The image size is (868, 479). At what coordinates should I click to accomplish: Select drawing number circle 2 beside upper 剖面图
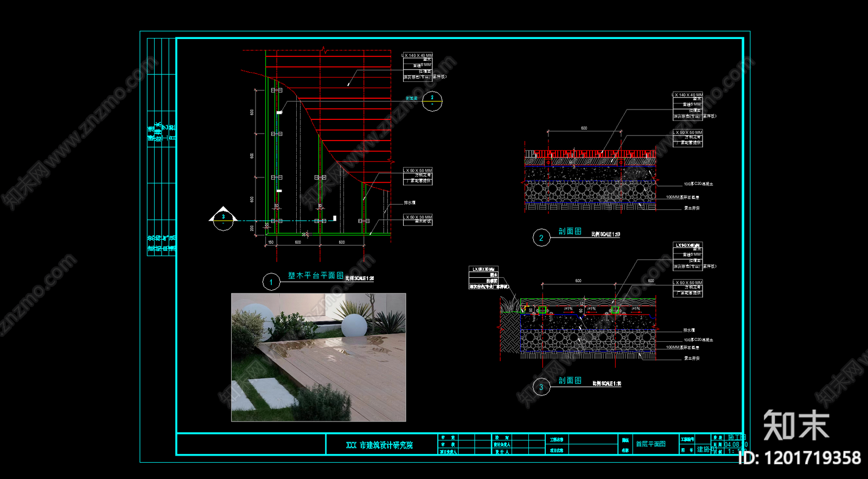click(x=541, y=238)
